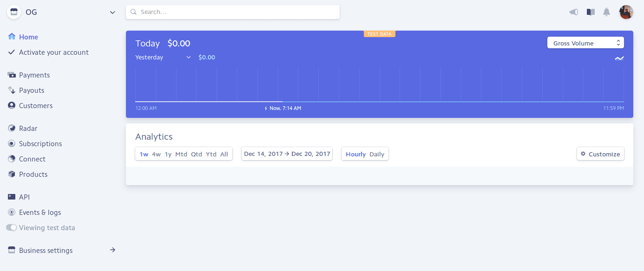Screen dimensions: 644x271
Task: Open the documentation book icon
Action: pos(590,12)
